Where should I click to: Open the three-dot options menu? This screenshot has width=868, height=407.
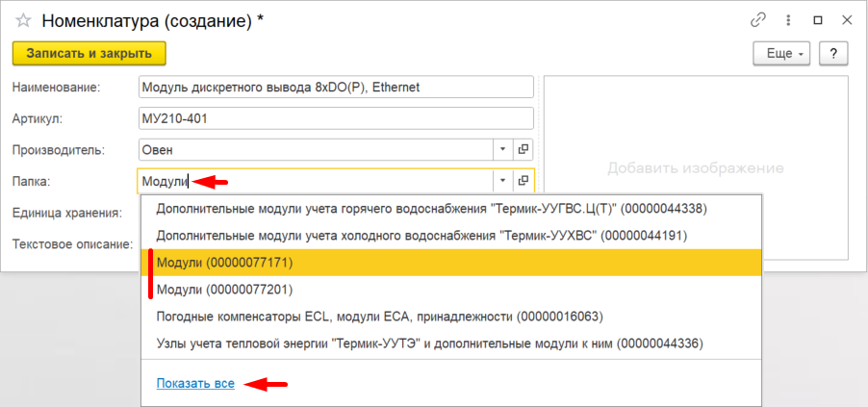[788, 20]
